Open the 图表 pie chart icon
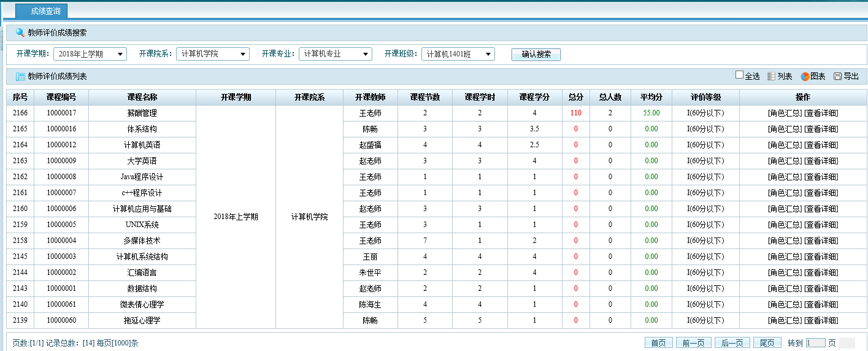 (805, 76)
